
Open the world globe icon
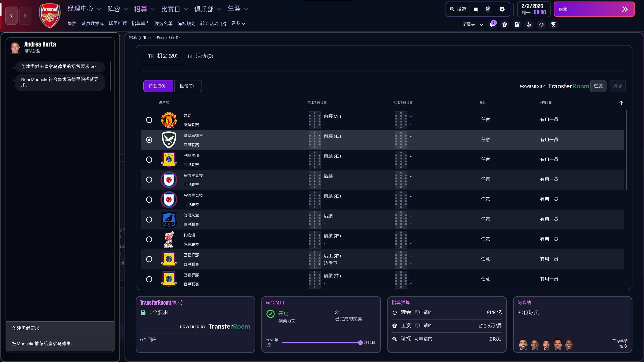click(x=488, y=9)
